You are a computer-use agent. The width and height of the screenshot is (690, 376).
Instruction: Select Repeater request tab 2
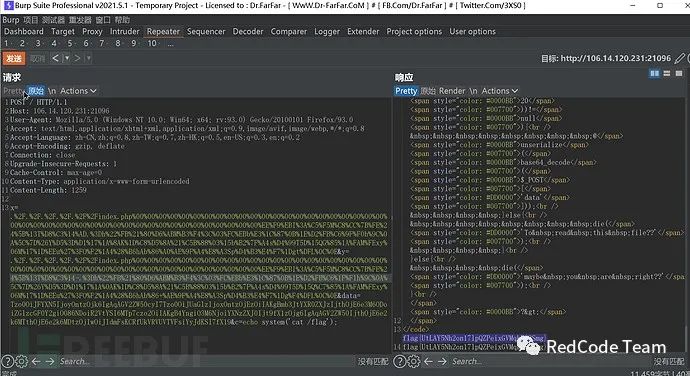(x=22, y=43)
